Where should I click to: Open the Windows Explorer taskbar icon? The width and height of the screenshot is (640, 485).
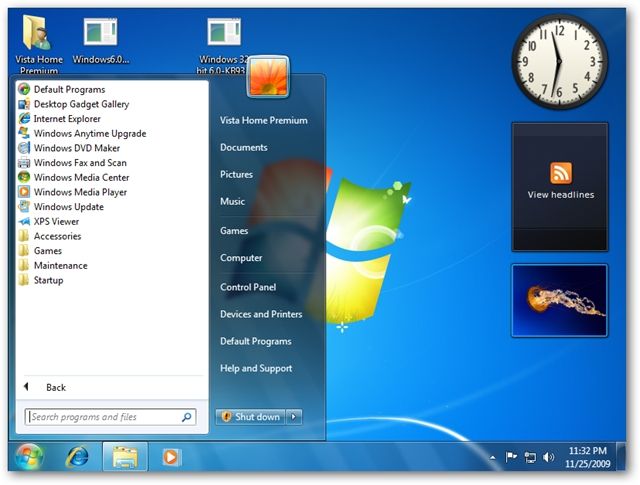125,457
